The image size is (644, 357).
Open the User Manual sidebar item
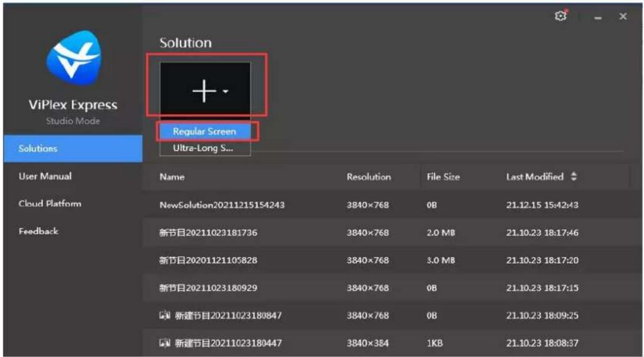(x=45, y=176)
